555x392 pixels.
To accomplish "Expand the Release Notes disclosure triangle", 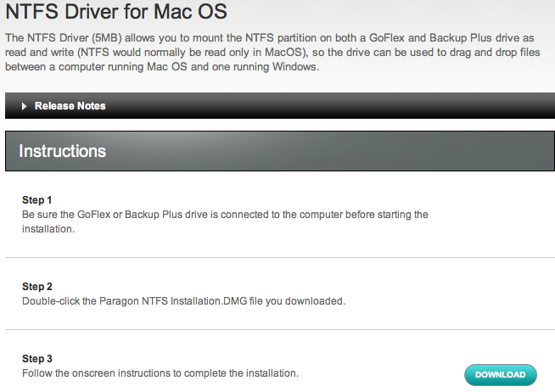I will (24, 106).
